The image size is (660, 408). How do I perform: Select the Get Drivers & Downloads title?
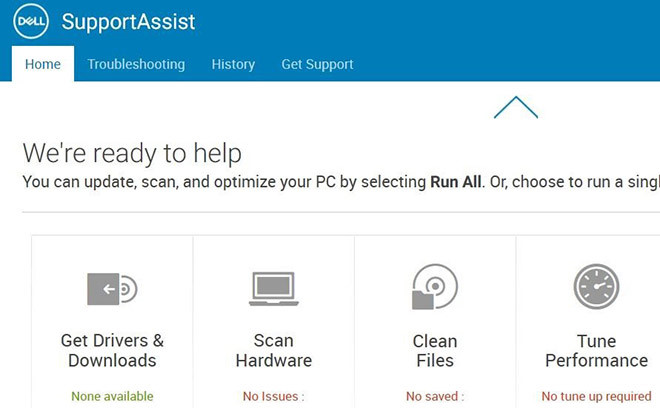112,351
